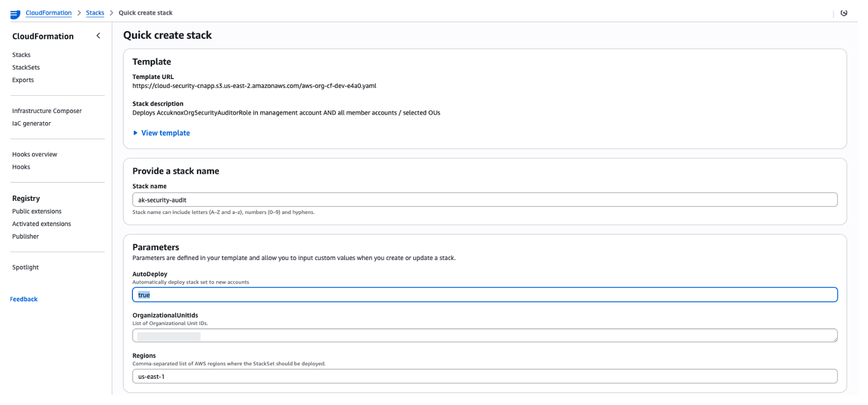Viewport: 868px width, 405px height.
Task: Open the CloudFormation breadcrumb link
Action: (49, 13)
